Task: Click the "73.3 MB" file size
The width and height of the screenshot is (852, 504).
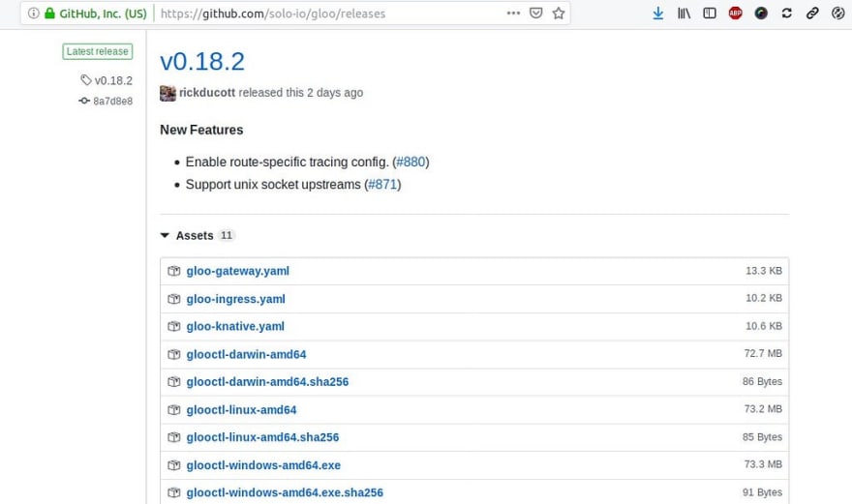Action: (763, 464)
